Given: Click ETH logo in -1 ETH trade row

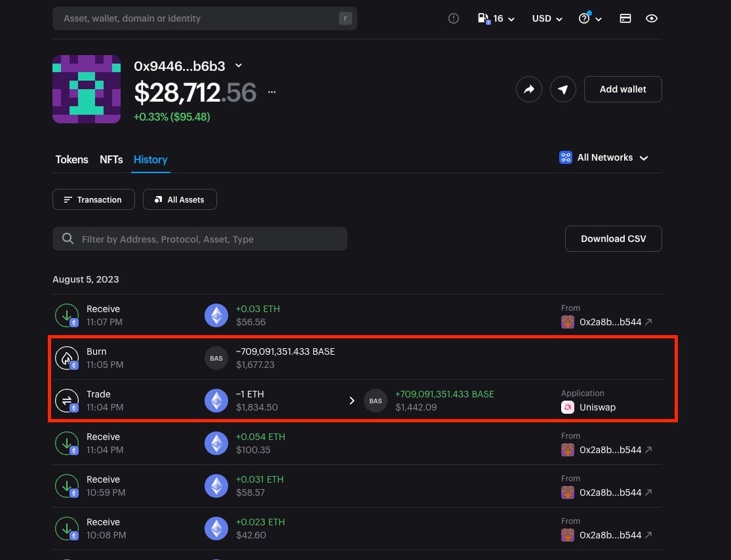Looking at the screenshot, I should click(x=216, y=401).
